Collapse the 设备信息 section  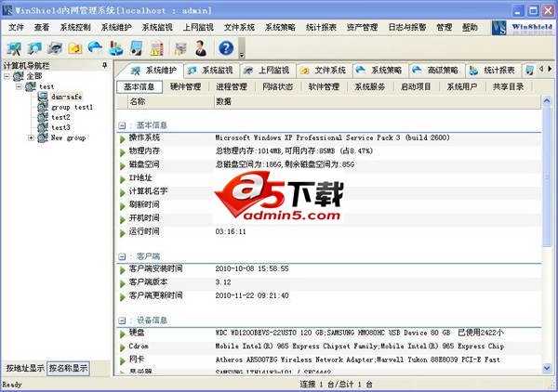coord(122,320)
